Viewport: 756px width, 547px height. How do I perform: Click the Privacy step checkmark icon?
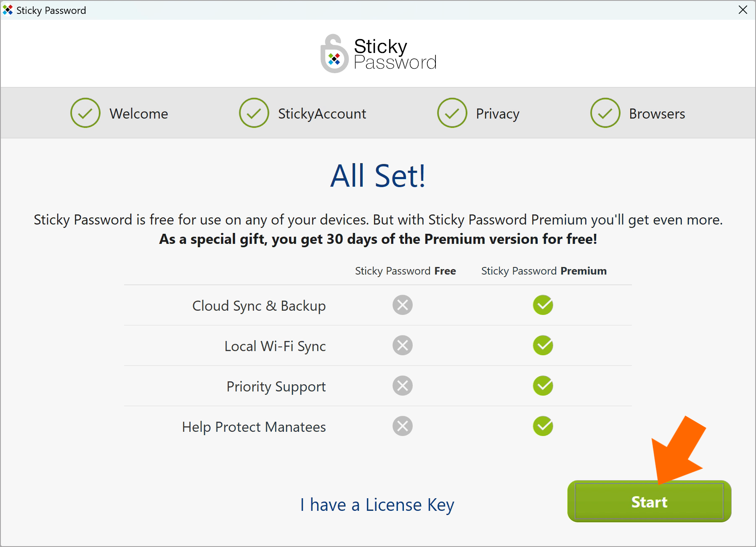pyautogui.click(x=452, y=113)
